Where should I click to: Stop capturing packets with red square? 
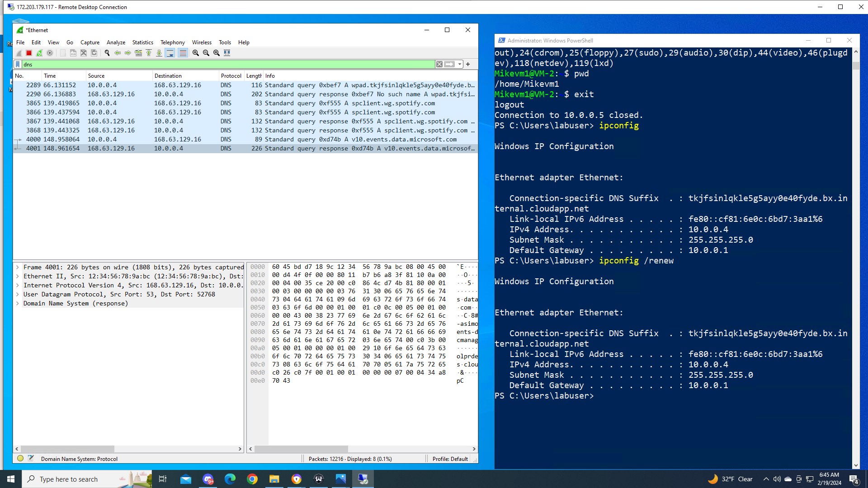pyautogui.click(x=29, y=53)
